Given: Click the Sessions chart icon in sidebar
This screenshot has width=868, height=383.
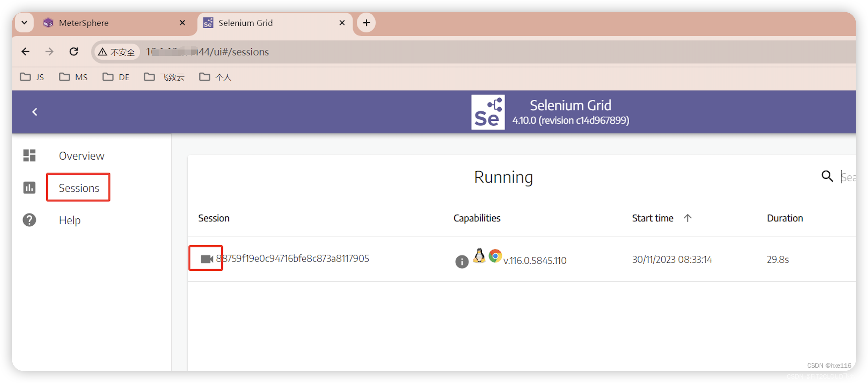Looking at the screenshot, I should point(29,188).
